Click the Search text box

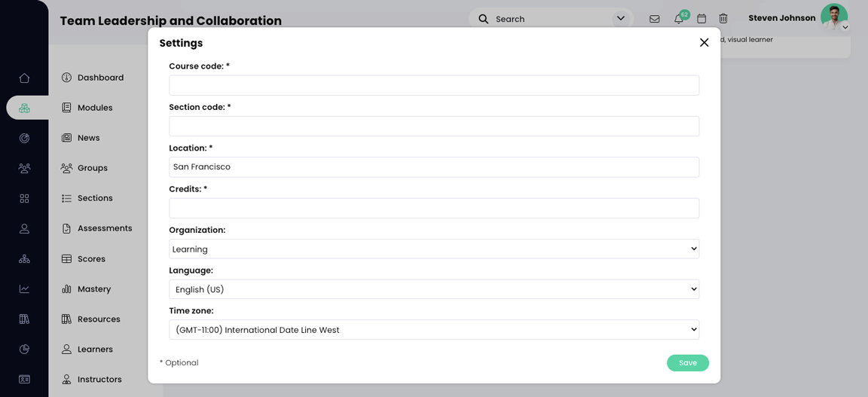click(x=551, y=19)
